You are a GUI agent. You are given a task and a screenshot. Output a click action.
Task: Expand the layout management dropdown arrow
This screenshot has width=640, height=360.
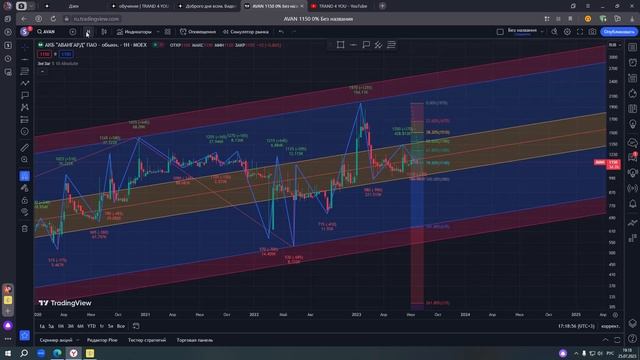coord(542,32)
